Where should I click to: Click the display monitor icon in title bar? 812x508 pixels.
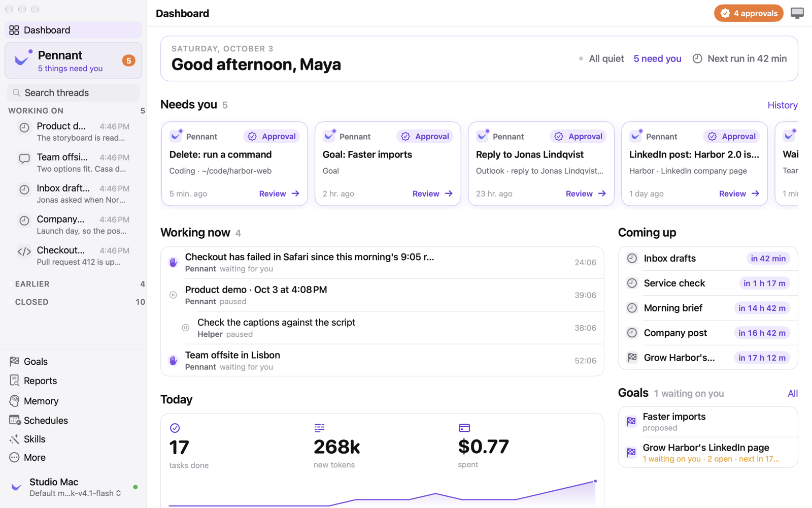pyautogui.click(x=797, y=13)
